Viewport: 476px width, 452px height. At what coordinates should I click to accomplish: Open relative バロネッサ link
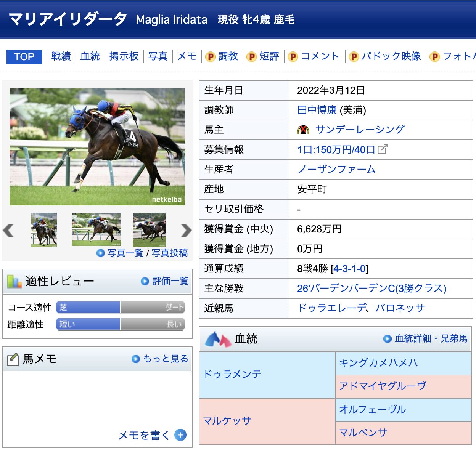pyautogui.click(x=400, y=308)
